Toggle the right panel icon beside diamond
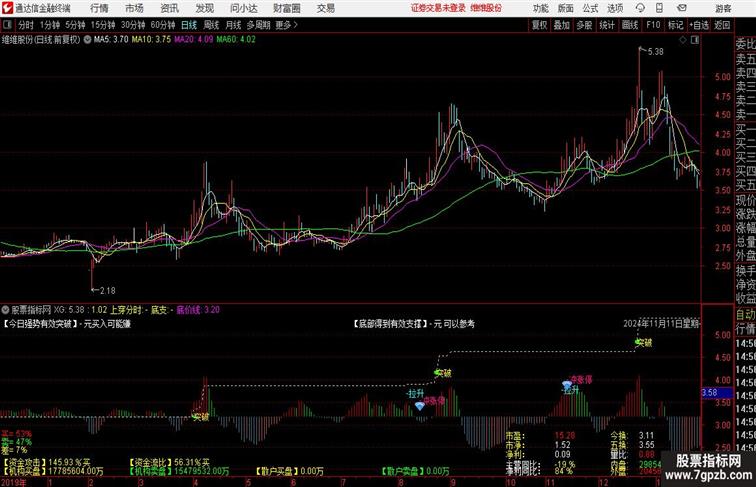Image resolution: width=756 pixels, height=487 pixels. 694,40
